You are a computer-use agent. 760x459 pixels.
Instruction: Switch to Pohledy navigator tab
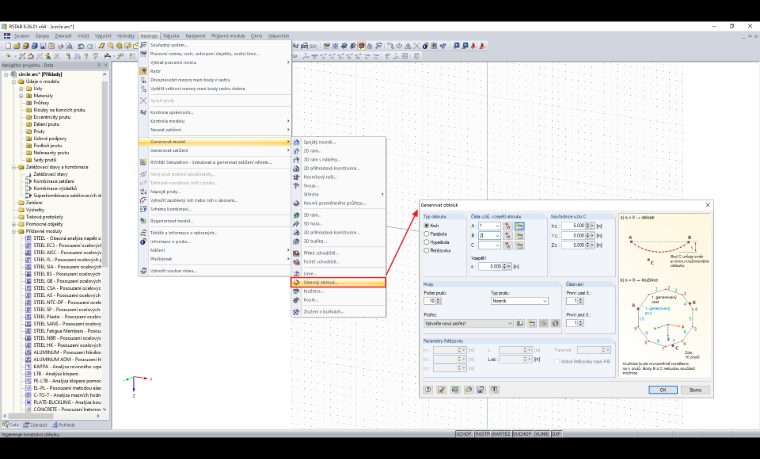[63, 425]
